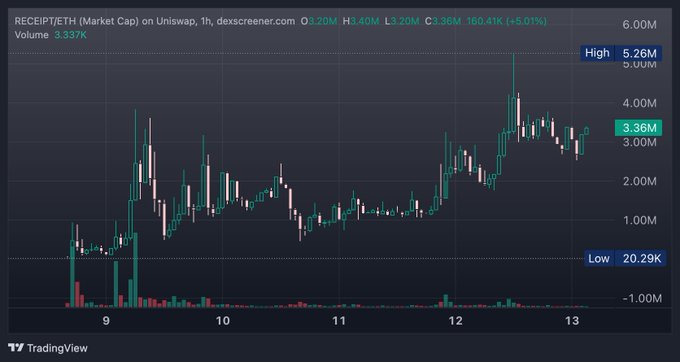Click date 12 on time axis
Screen dimensions: 680x362
point(456,321)
